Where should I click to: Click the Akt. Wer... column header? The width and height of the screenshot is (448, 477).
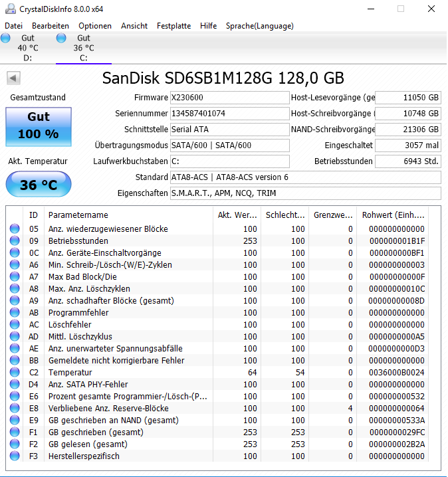coord(237,215)
